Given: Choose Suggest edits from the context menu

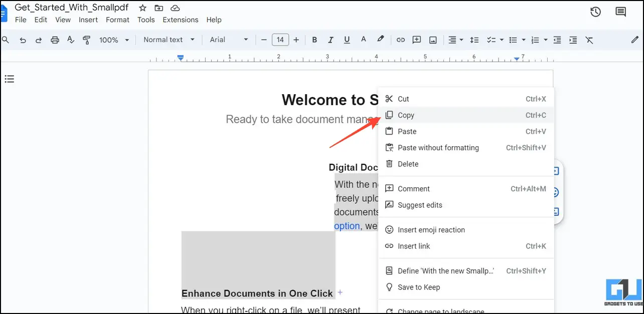Looking at the screenshot, I should click(466, 205).
